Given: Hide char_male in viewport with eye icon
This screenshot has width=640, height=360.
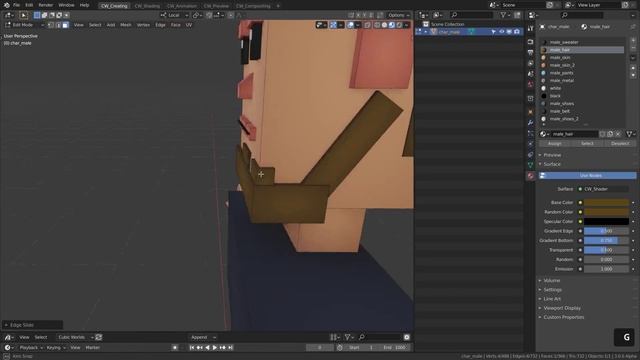Looking at the screenshot, I should [502, 32].
